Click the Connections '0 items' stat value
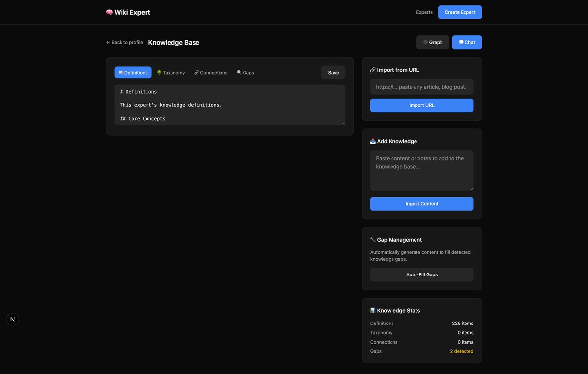 pos(465,342)
